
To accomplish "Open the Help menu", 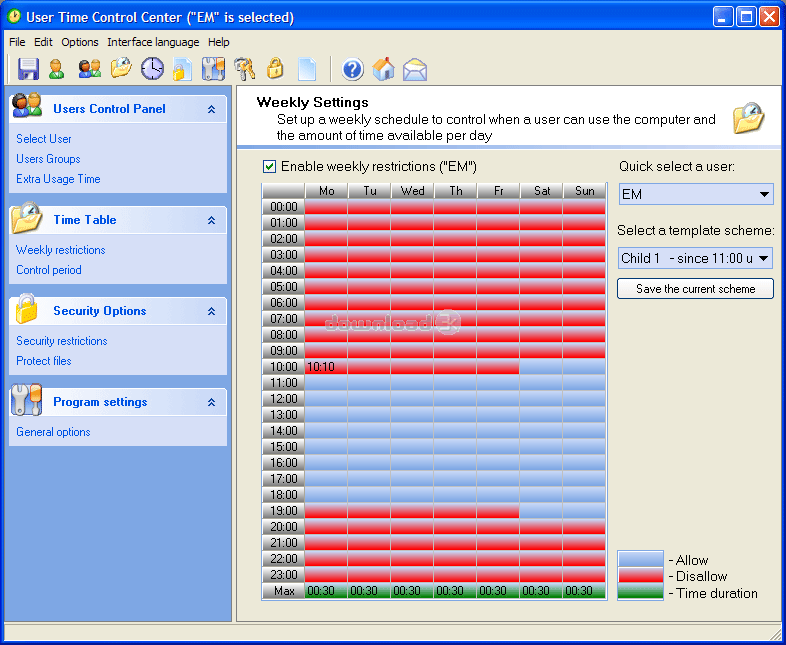I will point(219,42).
